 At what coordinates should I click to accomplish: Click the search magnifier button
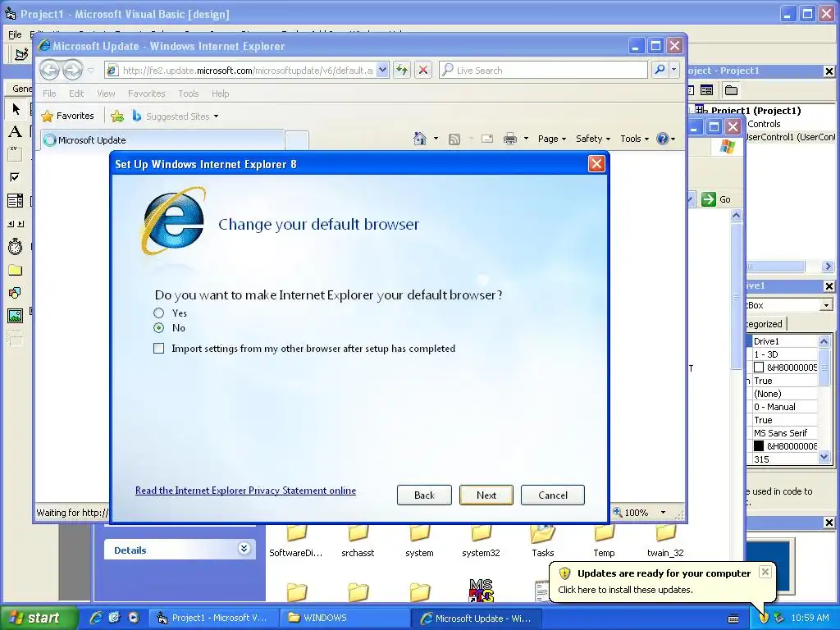click(660, 71)
